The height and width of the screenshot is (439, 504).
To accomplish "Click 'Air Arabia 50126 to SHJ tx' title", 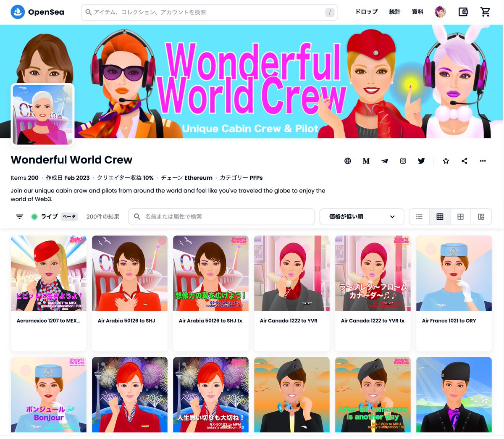I will (210, 321).
